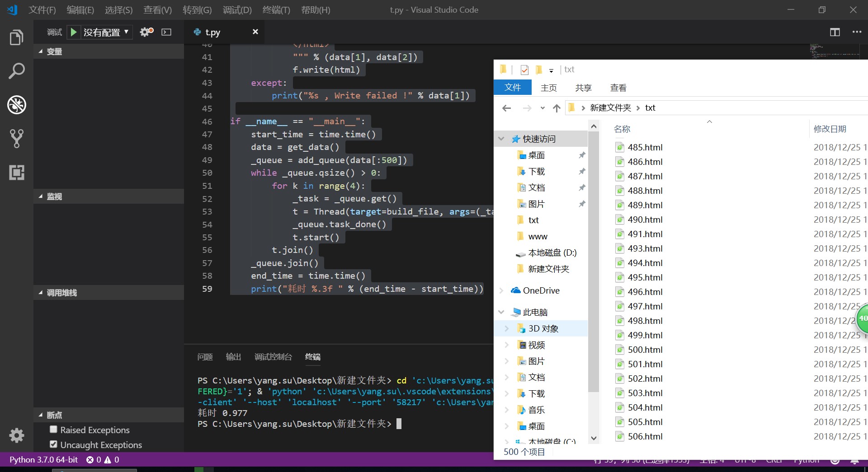Close the t.py editor tab
Screen dimensions: 868x472
pyautogui.click(x=255, y=32)
